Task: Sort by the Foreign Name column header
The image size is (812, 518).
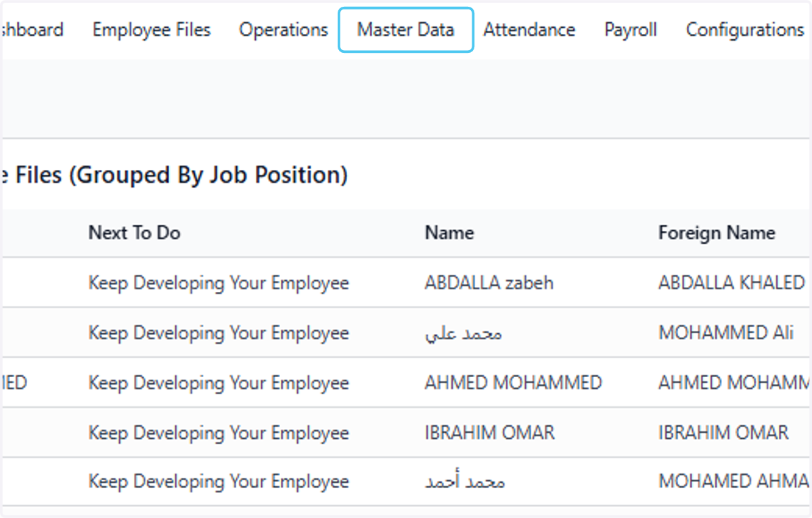Action: (717, 233)
